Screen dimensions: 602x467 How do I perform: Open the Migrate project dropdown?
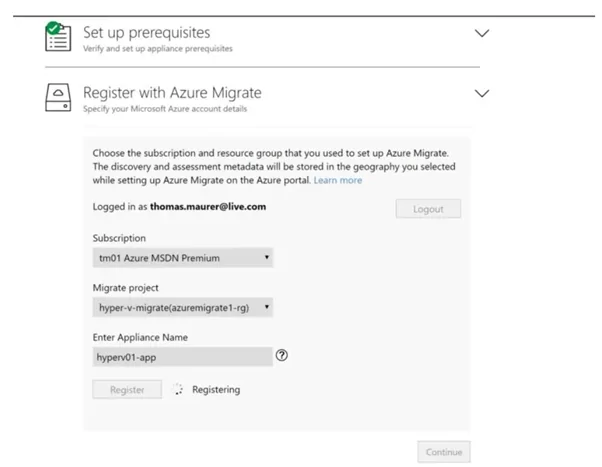(x=183, y=307)
